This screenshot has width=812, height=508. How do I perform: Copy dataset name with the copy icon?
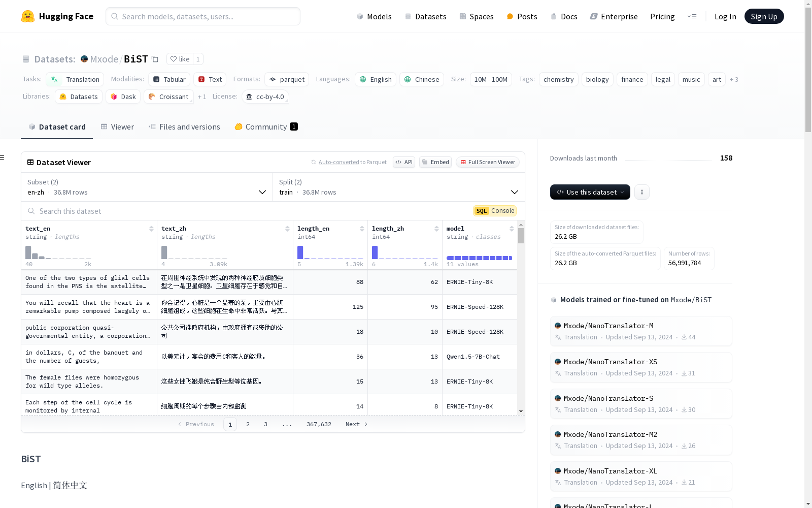(155, 59)
